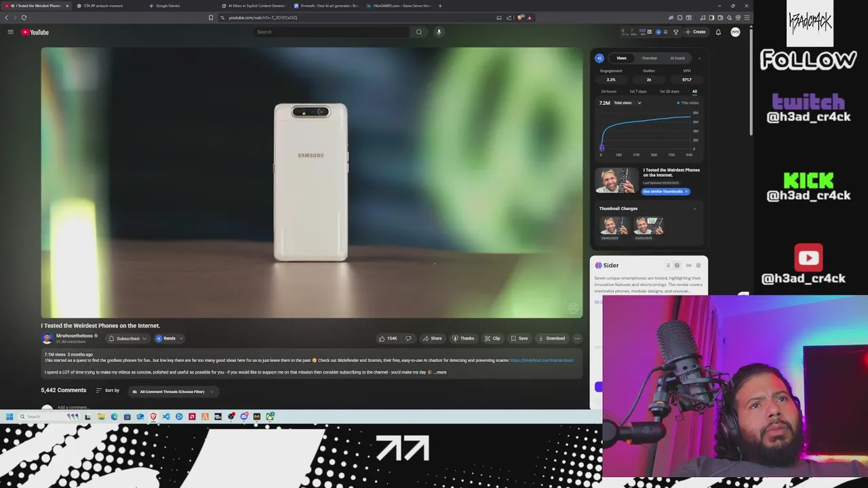868x488 pixels.
Task: Click See similar thumbnails button
Action: (665, 192)
